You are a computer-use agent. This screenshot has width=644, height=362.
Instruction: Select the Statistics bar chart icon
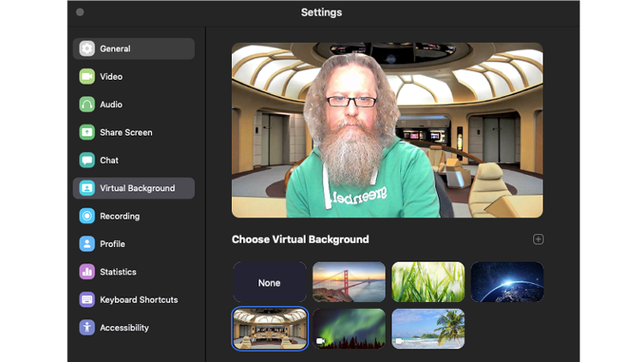point(87,272)
